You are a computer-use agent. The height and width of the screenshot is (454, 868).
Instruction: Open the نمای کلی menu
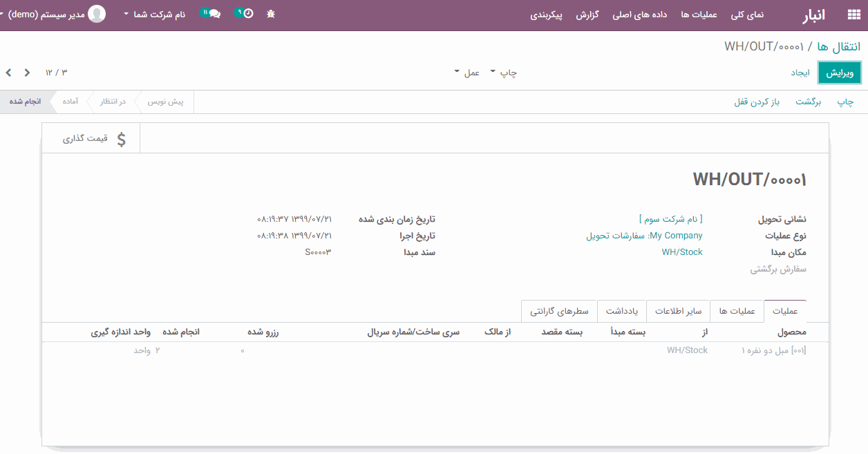click(748, 15)
